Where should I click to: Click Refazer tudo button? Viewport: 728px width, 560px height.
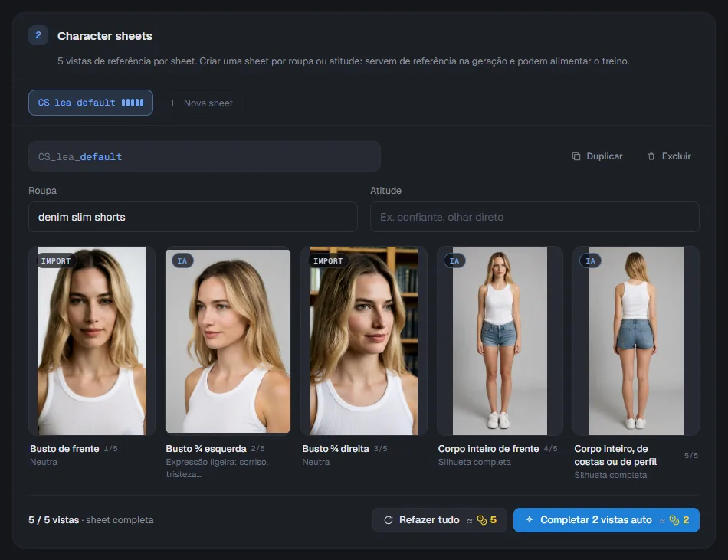(439, 520)
